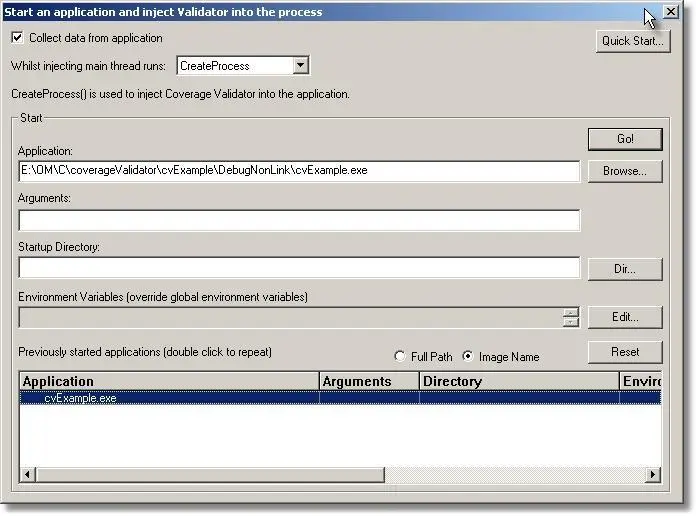Close the dialog with the X button

tap(671, 12)
